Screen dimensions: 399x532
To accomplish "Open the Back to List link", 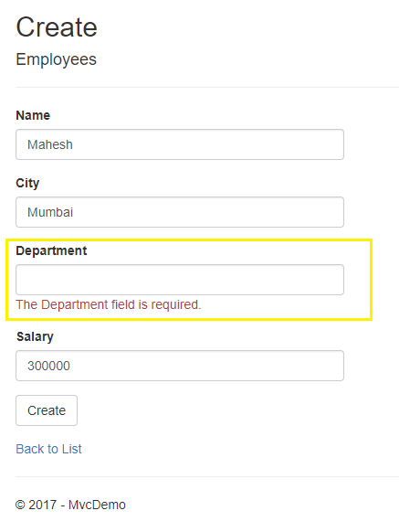I will (48, 449).
